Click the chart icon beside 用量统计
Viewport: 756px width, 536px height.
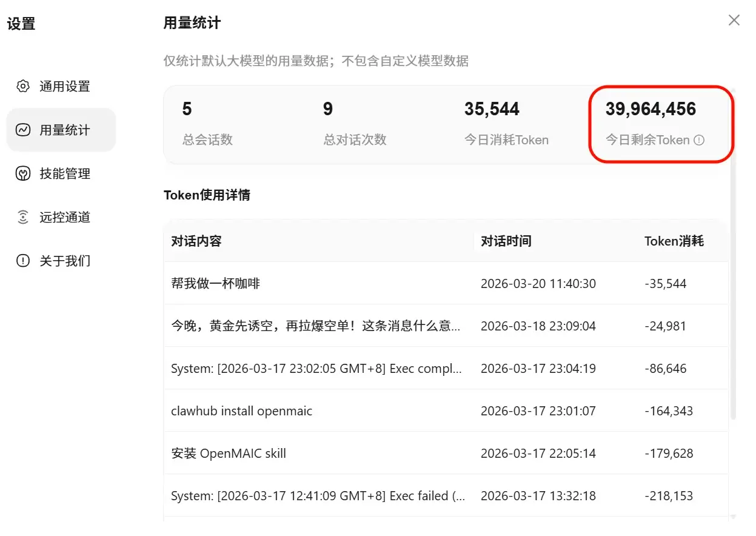point(23,130)
